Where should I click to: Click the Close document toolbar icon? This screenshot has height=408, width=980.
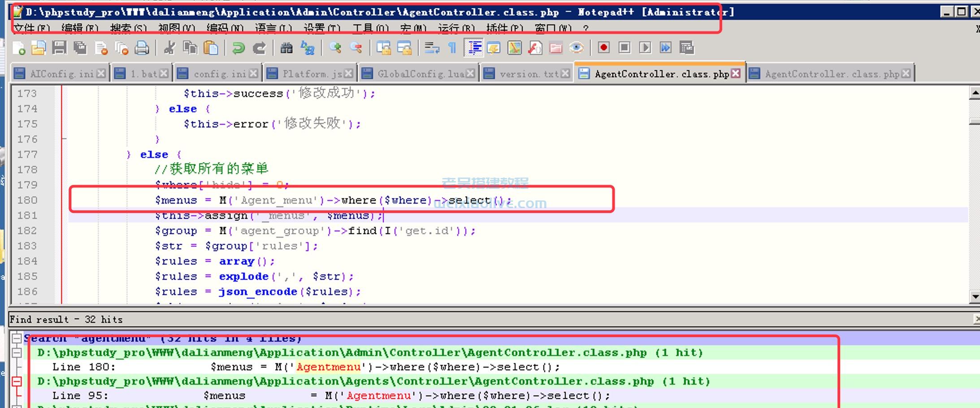(x=101, y=48)
